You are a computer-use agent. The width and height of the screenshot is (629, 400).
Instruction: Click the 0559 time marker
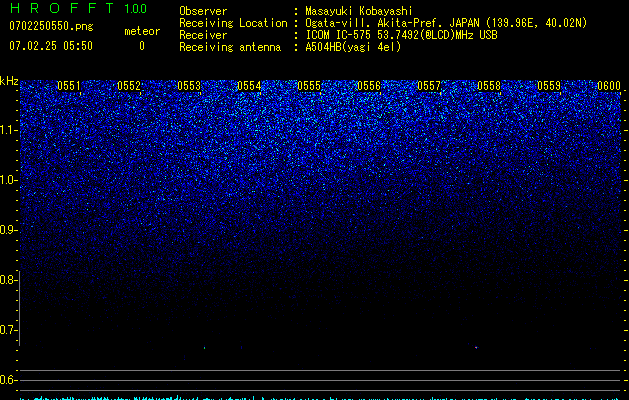(x=549, y=86)
